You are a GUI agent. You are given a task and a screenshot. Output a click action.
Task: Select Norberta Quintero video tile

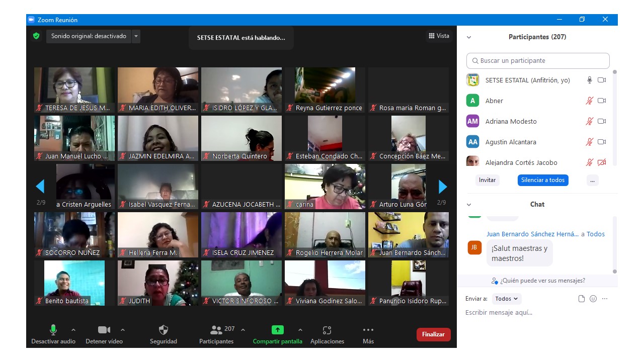click(x=242, y=138)
